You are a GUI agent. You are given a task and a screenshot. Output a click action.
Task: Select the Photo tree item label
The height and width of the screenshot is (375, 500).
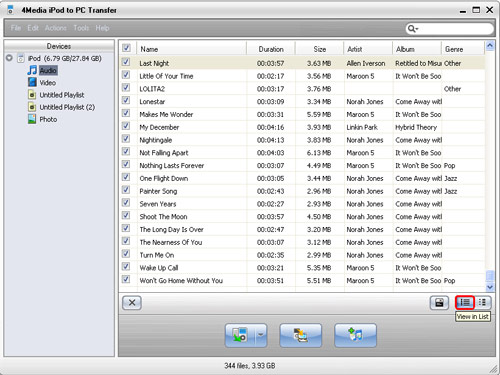coord(48,119)
